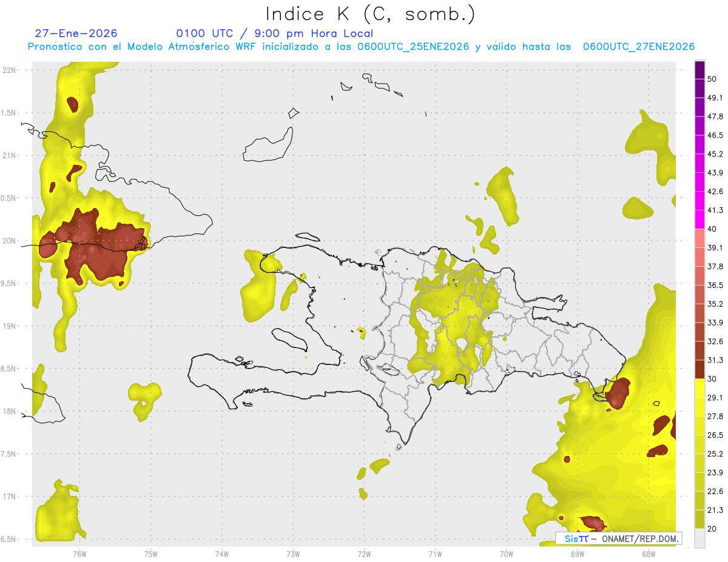Viewport: 728px width, 562px height.
Task: Click the "ONAMET/REP.DOM." credit label
Action: tap(639, 538)
